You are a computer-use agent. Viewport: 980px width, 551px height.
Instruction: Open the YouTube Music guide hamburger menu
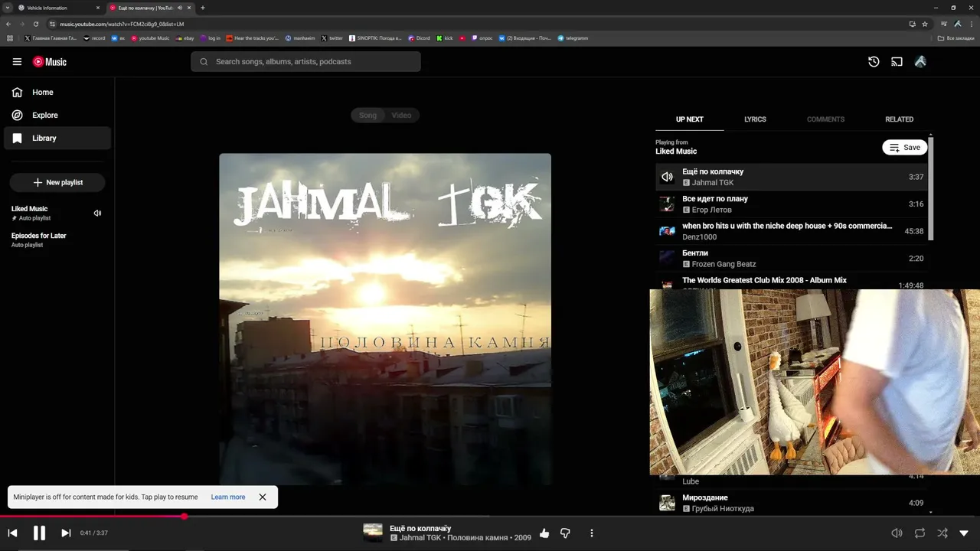[17, 62]
